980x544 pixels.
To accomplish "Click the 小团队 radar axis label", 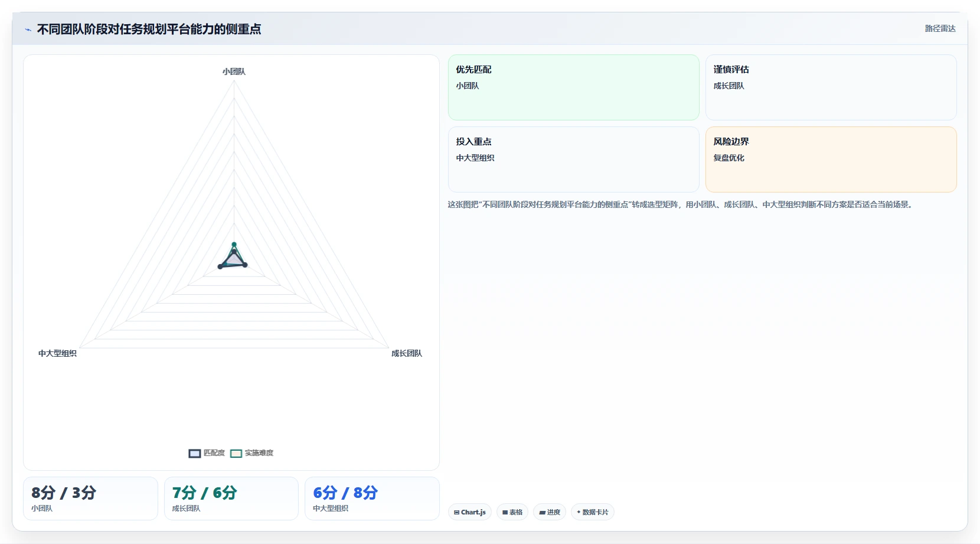I will 234,71.
